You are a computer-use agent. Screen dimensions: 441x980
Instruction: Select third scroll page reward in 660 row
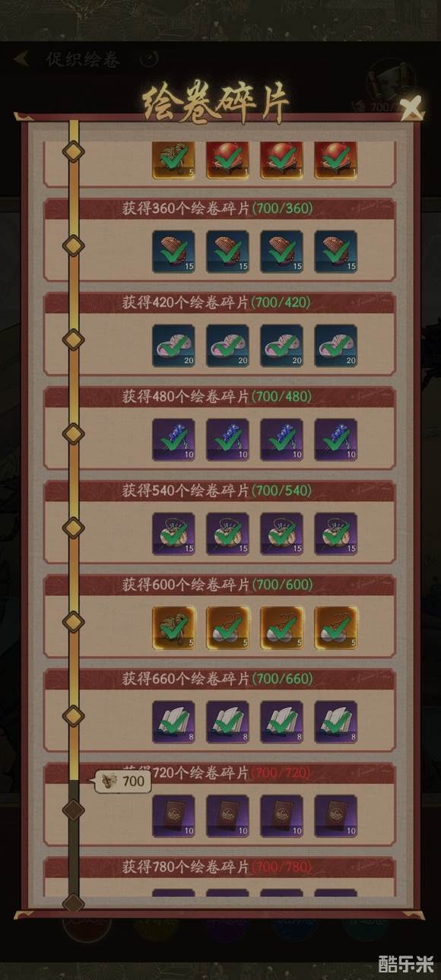click(281, 722)
